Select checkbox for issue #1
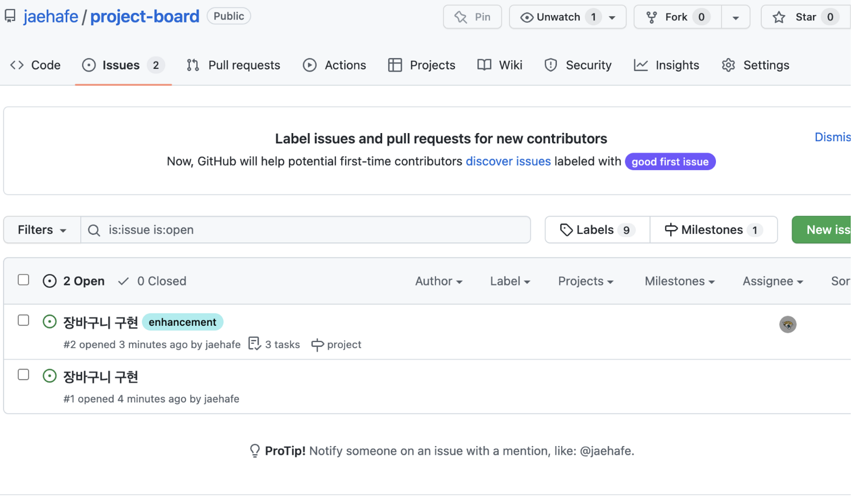This screenshot has height=501, width=868. click(23, 375)
